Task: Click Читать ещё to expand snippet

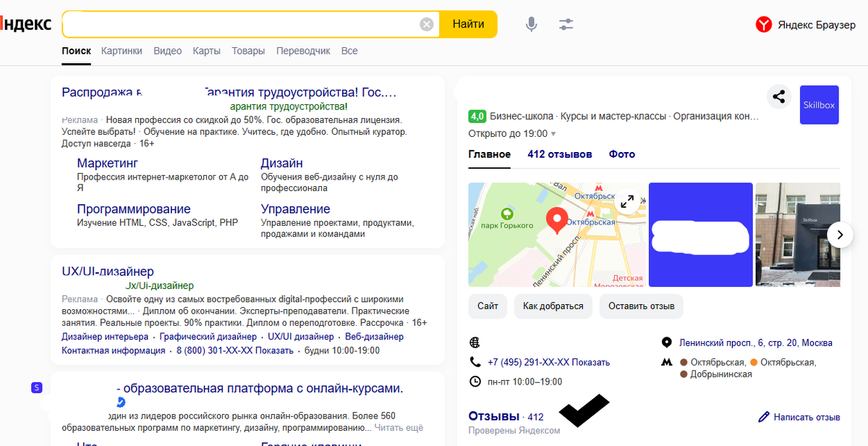Action: click(399, 428)
